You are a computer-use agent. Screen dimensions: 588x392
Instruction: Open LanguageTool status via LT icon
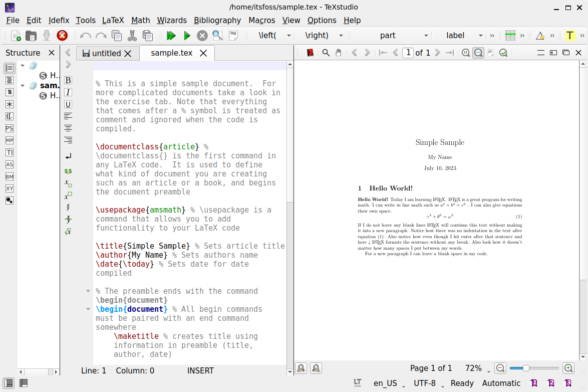358,383
